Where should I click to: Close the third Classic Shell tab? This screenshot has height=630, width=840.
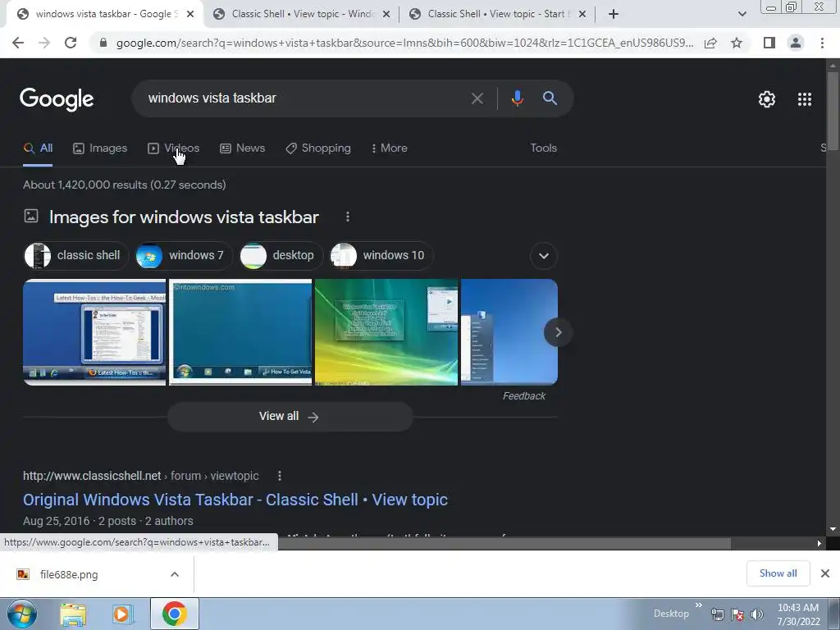[582, 14]
